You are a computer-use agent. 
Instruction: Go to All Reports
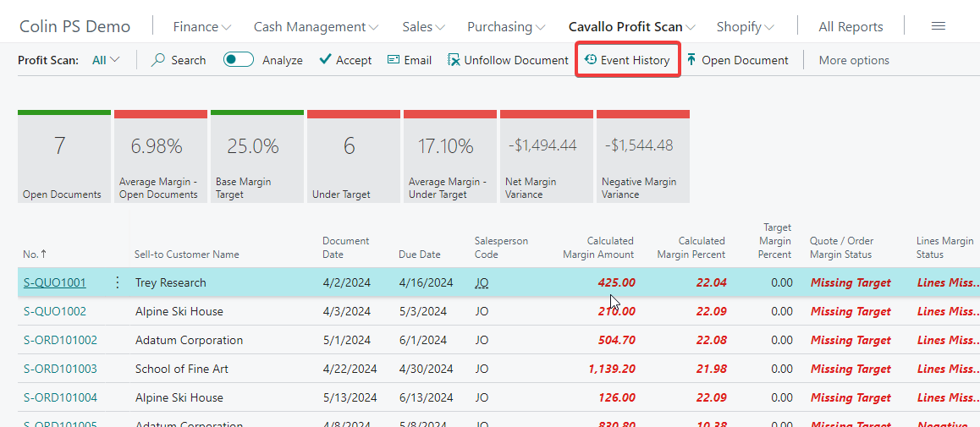point(851,26)
